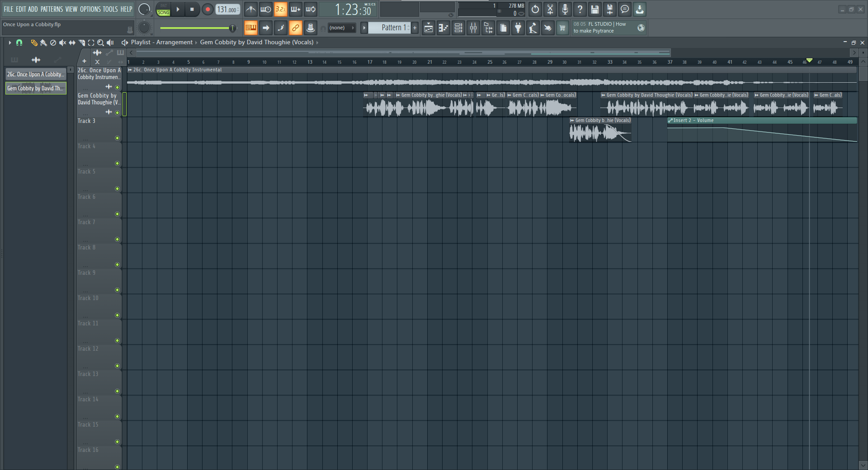The image size is (868, 470).
Task: Open the audio editor scissors icon
Action: (550, 9)
